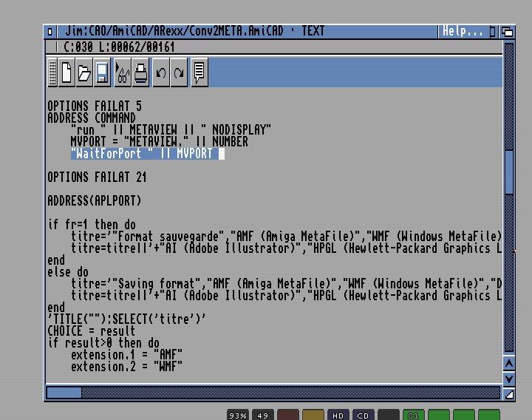Screen dimensions: 532x420
Task: Click the window depth gadget in the title bar
Action: (507, 32)
